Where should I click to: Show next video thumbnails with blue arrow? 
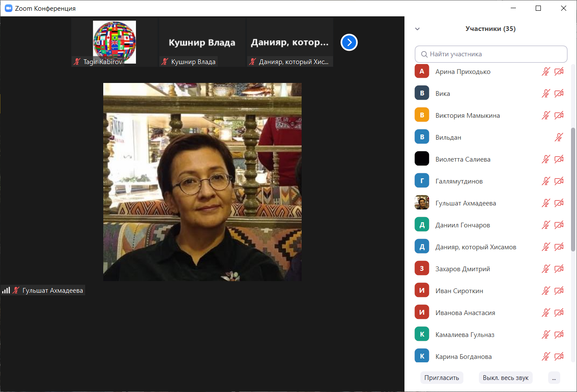click(x=349, y=43)
